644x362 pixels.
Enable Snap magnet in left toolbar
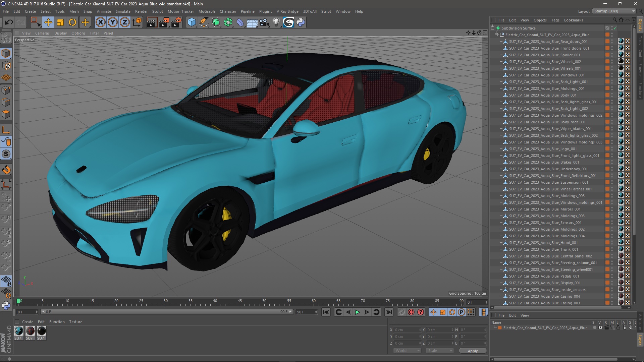[6, 170]
